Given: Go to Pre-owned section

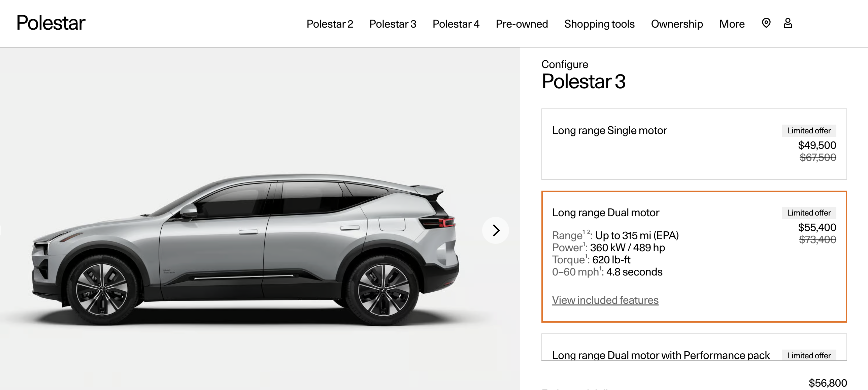Looking at the screenshot, I should coord(522,24).
